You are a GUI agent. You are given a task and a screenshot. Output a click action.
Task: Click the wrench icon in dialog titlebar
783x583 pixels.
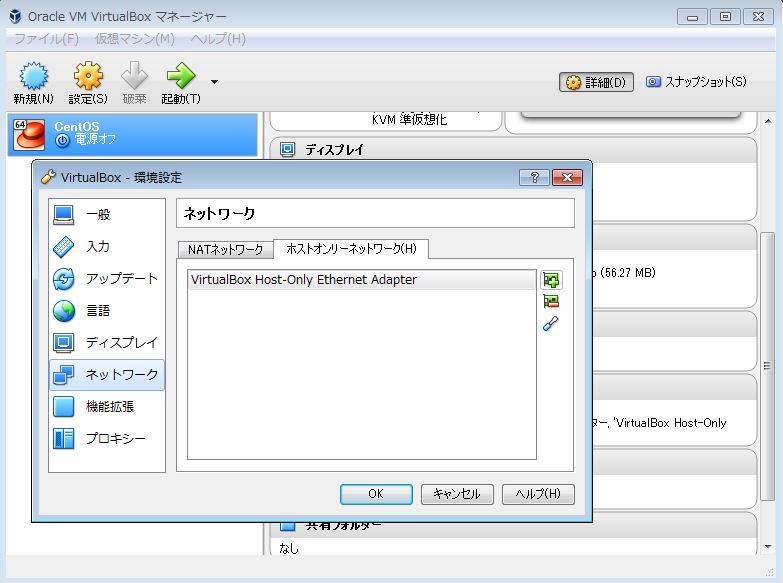point(48,177)
